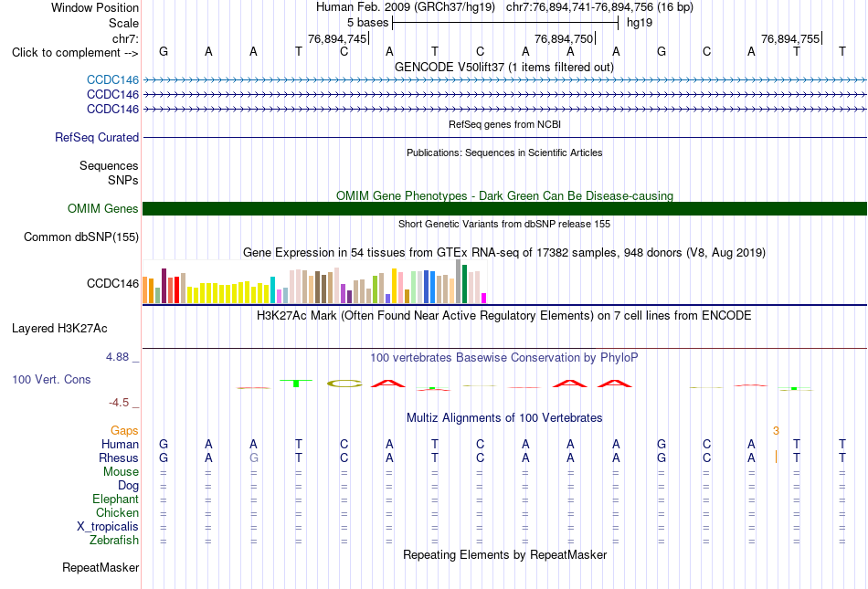Click the 4.88 PhyloP scale value
This screenshot has width=868, height=589.
(x=117, y=357)
